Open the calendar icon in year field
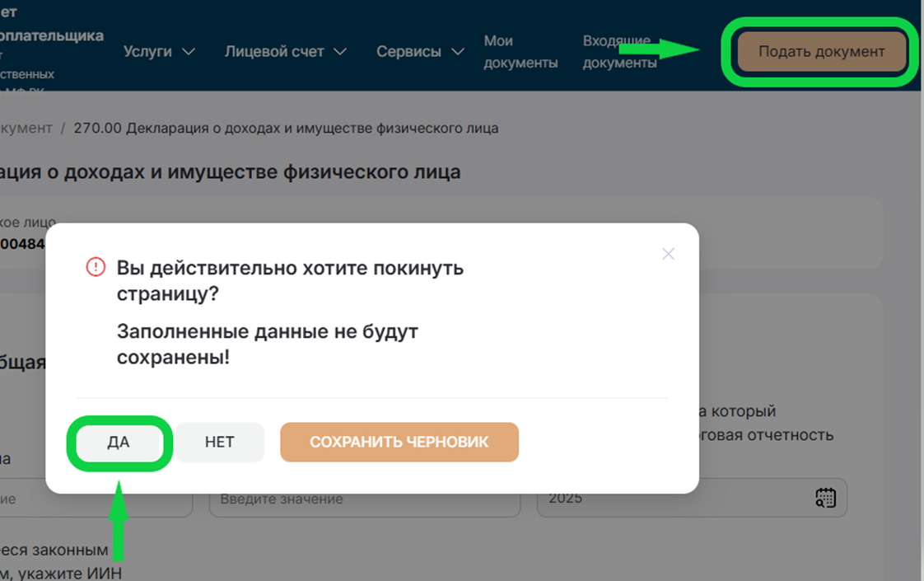This screenshot has height=581, width=924. (825, 498)
